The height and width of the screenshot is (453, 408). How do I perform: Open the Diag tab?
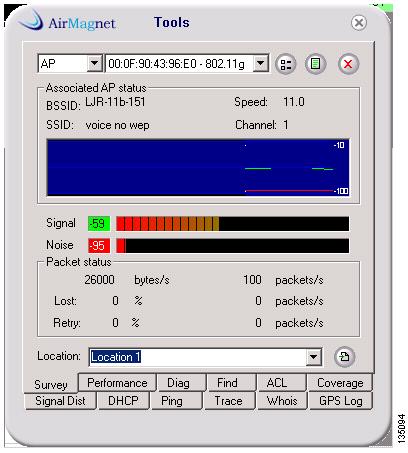[x=178, y=383]
